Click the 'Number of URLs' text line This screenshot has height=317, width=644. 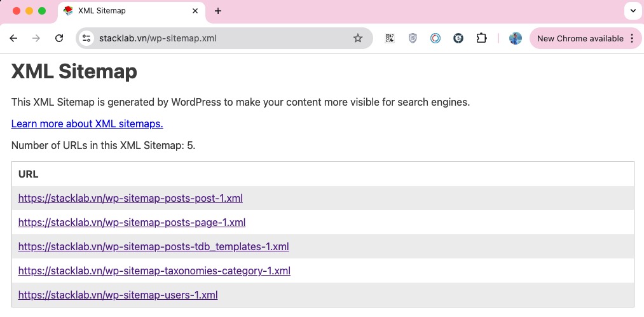[103, 146]
